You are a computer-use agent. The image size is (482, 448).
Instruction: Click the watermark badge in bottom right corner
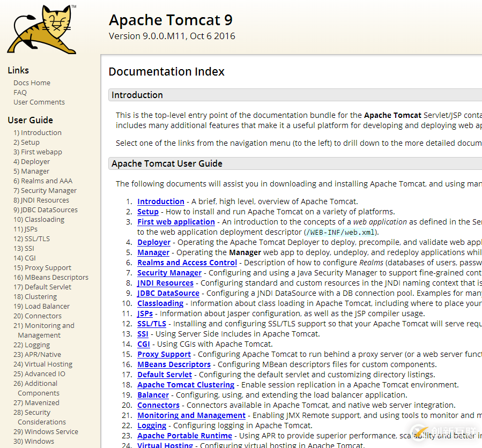pos(445,432)
